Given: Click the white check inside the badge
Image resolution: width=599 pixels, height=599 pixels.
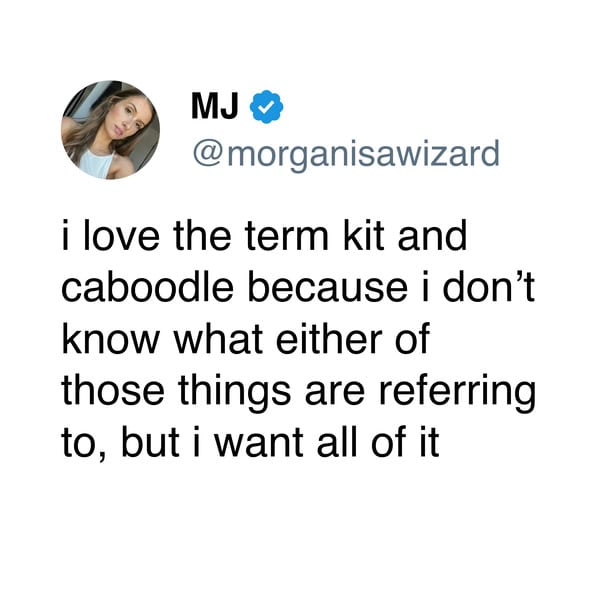Looking at the screenshot, I should [x=266, y=107].
